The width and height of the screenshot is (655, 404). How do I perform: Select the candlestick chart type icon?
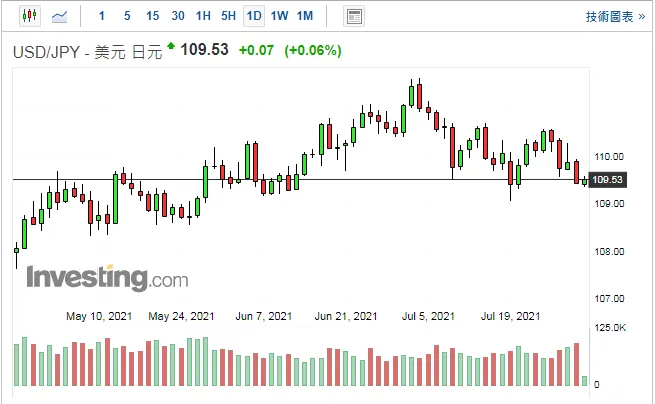(x=30, y=16)
